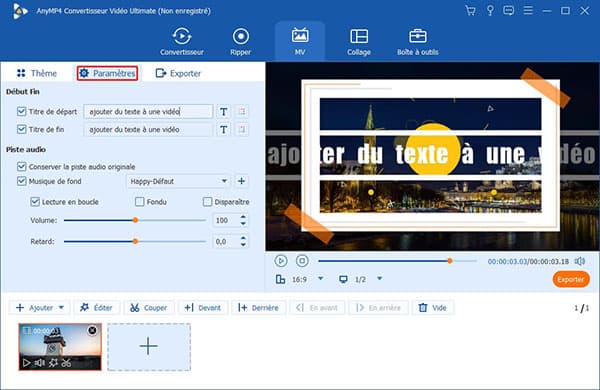600x390 pixels.
Task: Open the hamburger menu icon
Action: point(528,10)
